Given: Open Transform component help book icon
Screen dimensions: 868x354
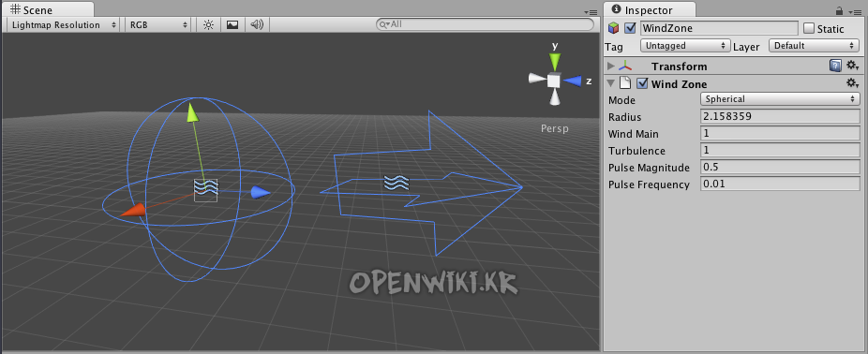Looking at the screenshot, I should click(x=835, y=66).
